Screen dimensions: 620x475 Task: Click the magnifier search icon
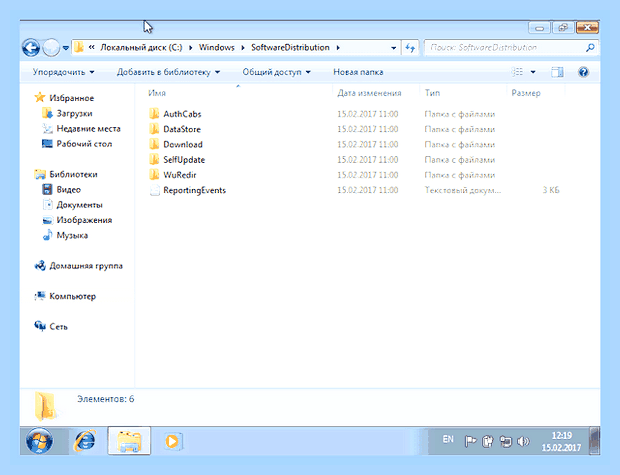590,48
